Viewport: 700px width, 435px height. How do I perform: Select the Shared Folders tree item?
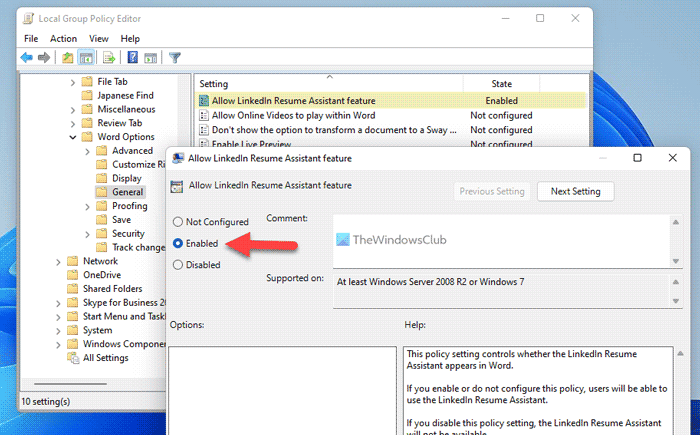point(112,289)
